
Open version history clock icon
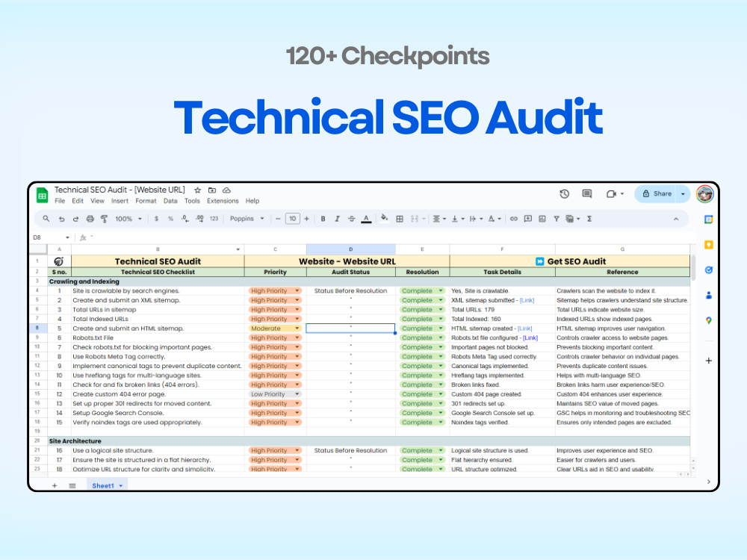(565, 194)
